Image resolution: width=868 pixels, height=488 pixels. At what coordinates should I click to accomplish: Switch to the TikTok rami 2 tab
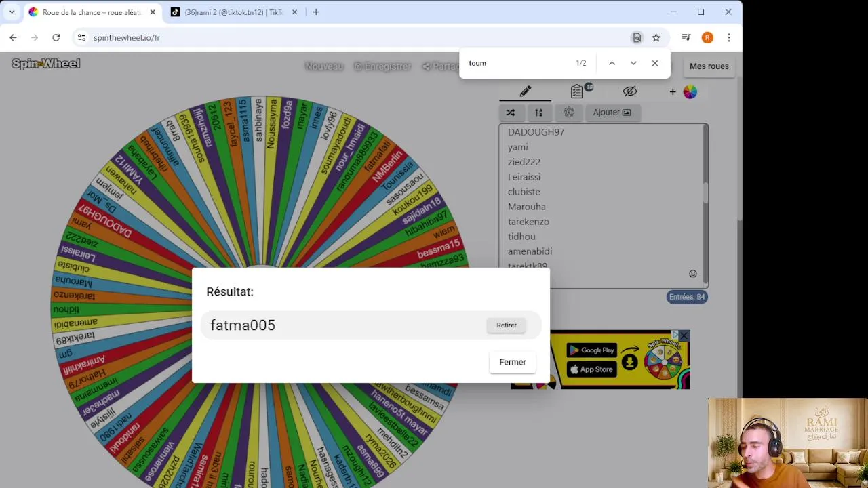point(234,12)
